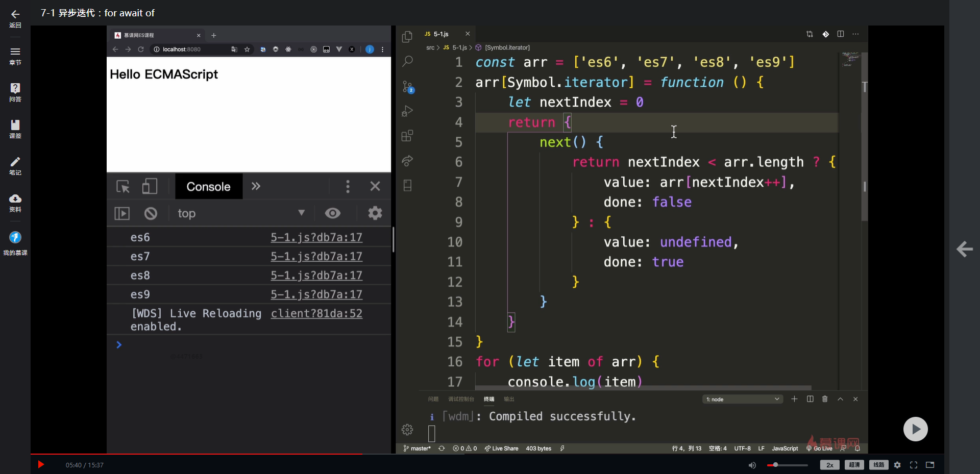Open VS Code Manage gear icon

pos(407,430)
